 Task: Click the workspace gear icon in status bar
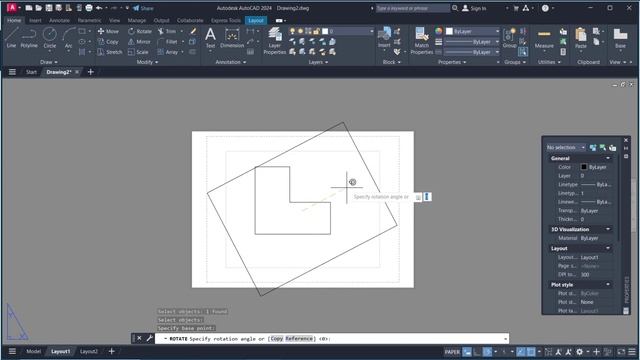click(x=579, y=351)
